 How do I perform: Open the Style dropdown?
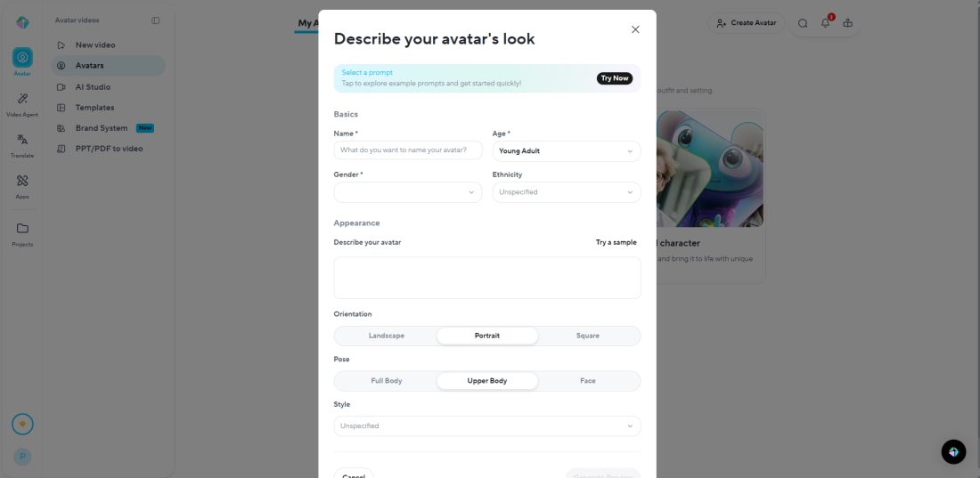pyautogui.click(x=486, y=426)
